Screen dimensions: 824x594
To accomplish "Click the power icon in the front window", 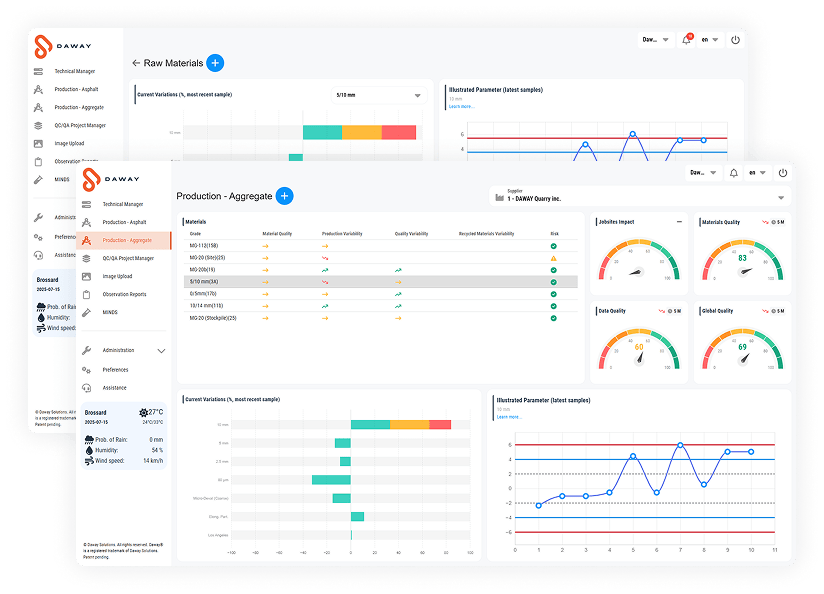I will click(783, 172).
